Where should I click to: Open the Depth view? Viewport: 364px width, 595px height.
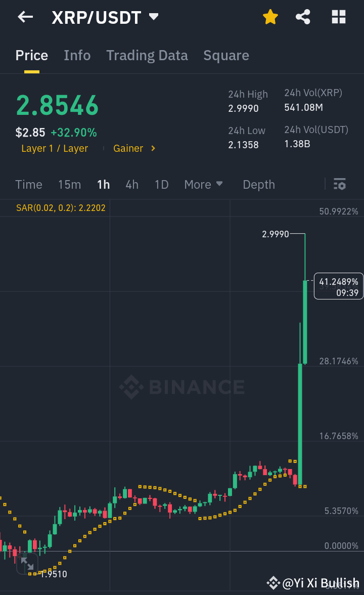coord(258,185)
